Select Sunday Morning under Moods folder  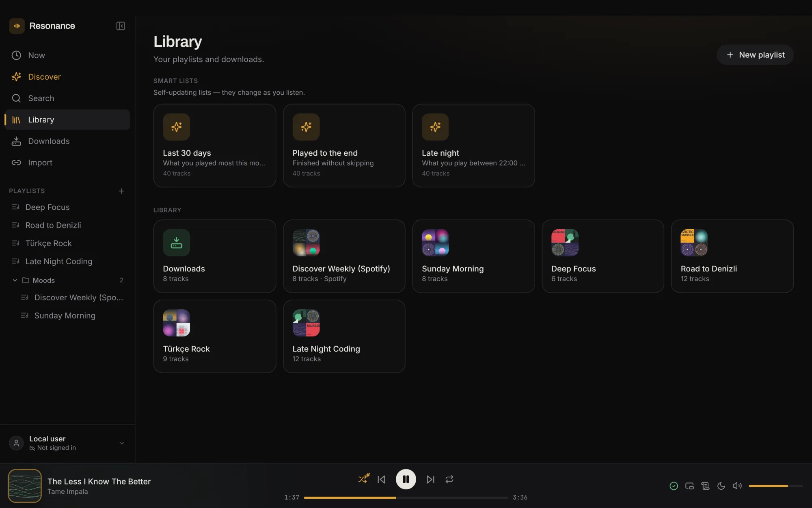click(72, 315)
